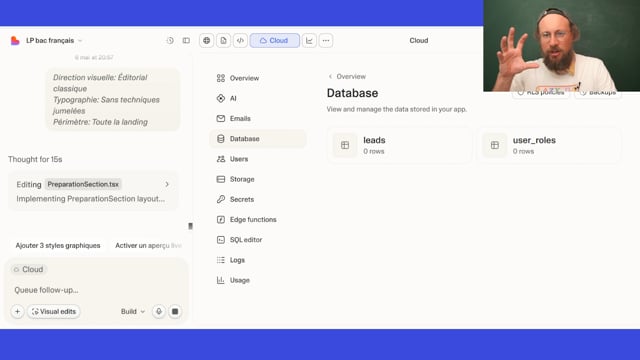Open the preview globe icon

207,40
